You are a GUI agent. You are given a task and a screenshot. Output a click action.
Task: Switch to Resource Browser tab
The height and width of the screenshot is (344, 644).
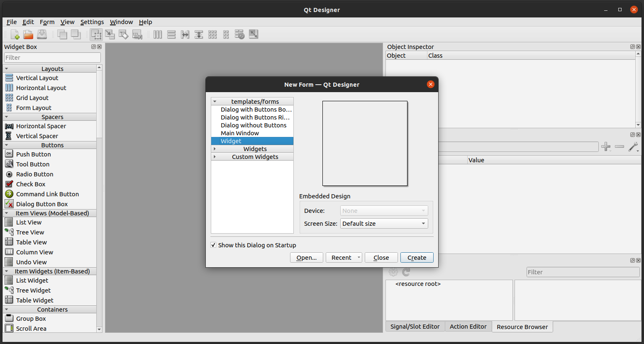[x=522, y=327]
